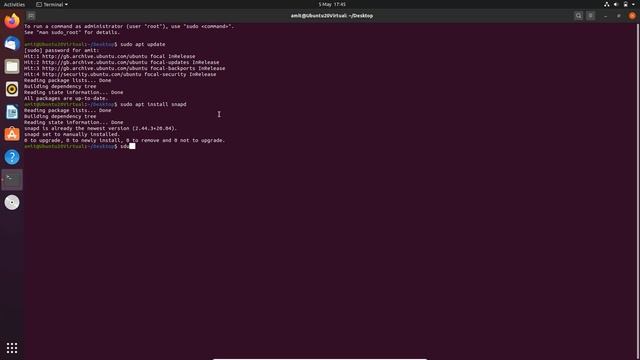
Task: Maximize the terminal window
Action: point(619,16)
